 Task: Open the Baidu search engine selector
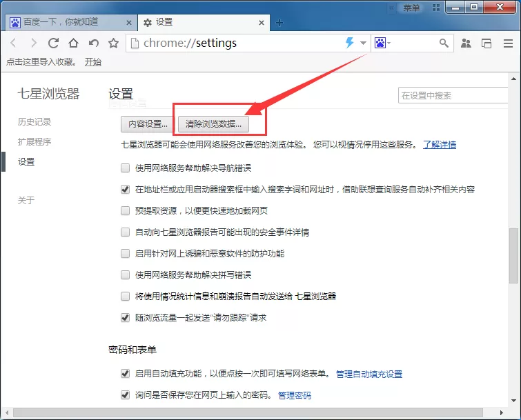point(382,43)
